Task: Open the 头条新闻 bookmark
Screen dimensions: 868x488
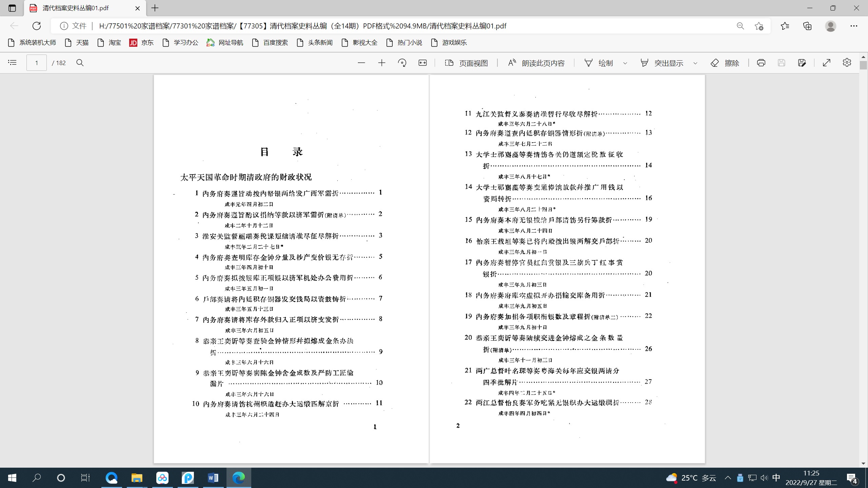Action: 315,42
